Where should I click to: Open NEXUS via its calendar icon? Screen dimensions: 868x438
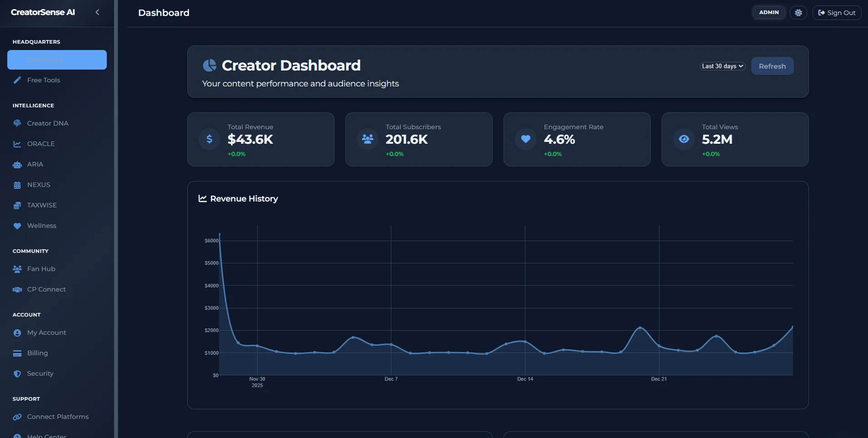[x=17, y=185]
